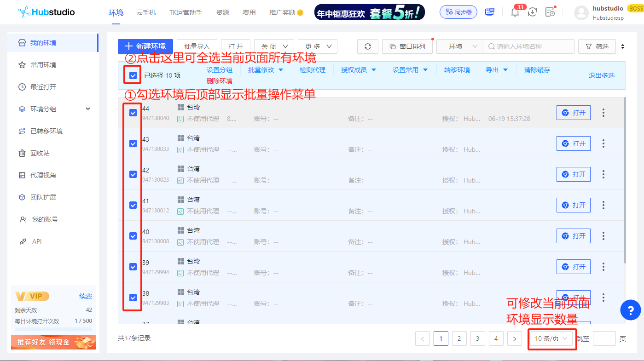This screenshot has width=644, height=361.
Task: Click the environment name search field
Action: (x=528, y=46)
